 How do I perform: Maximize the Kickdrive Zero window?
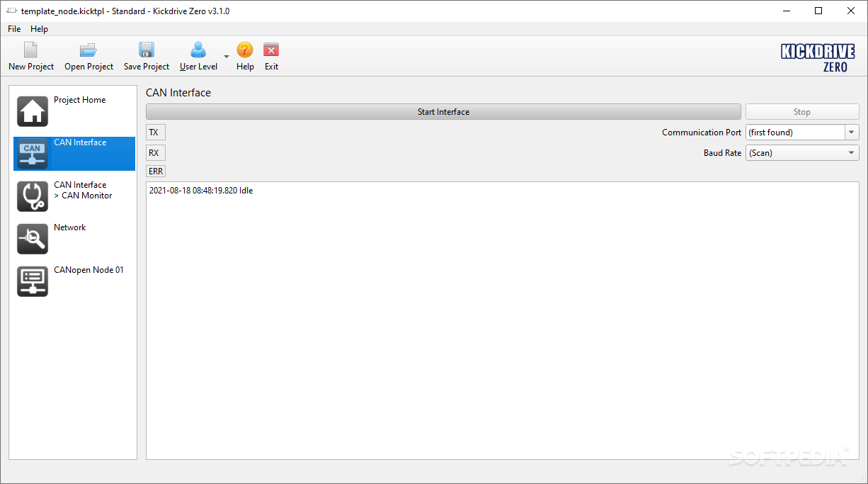(x=818, y=11)
